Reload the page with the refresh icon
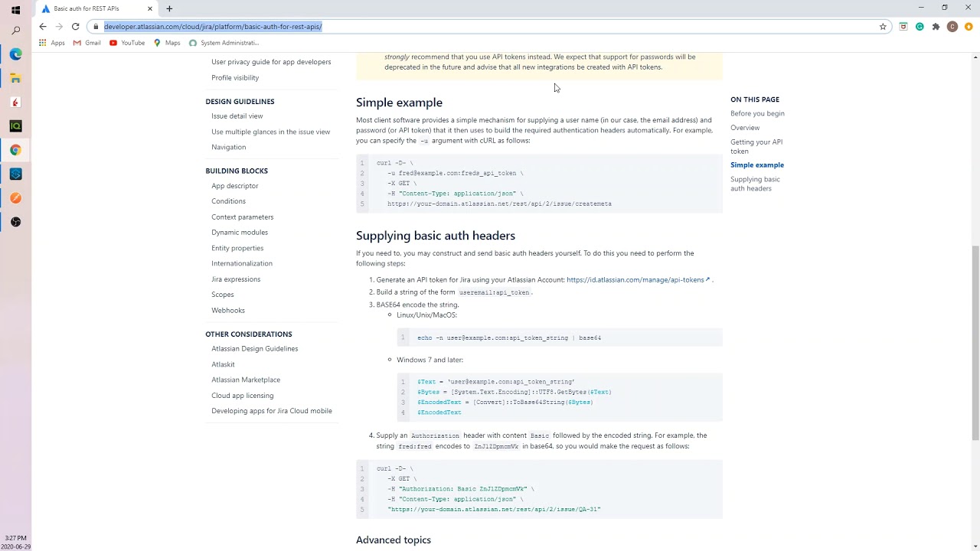Image resolution: width=980 pixels, height=551 pixels. 75,26
